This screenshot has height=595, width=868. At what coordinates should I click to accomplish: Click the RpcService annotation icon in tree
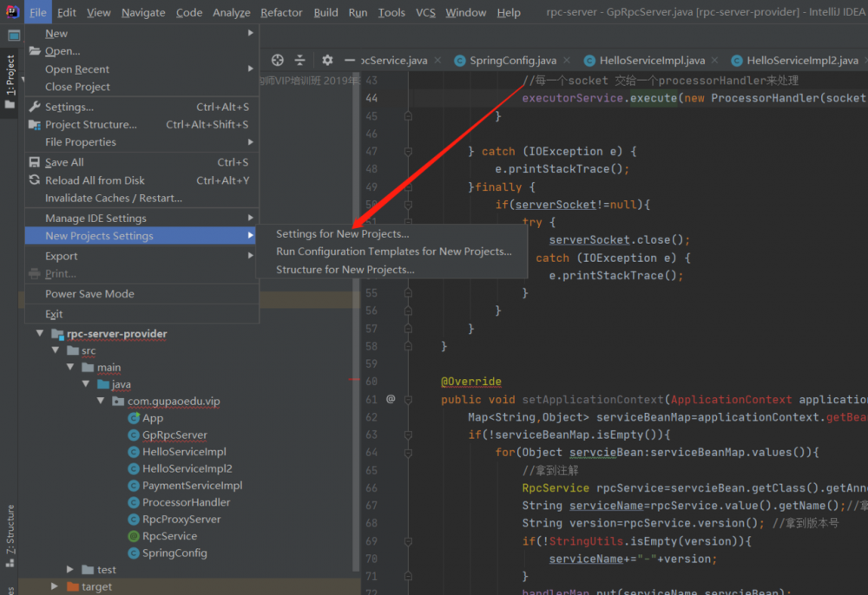[134, 536]
